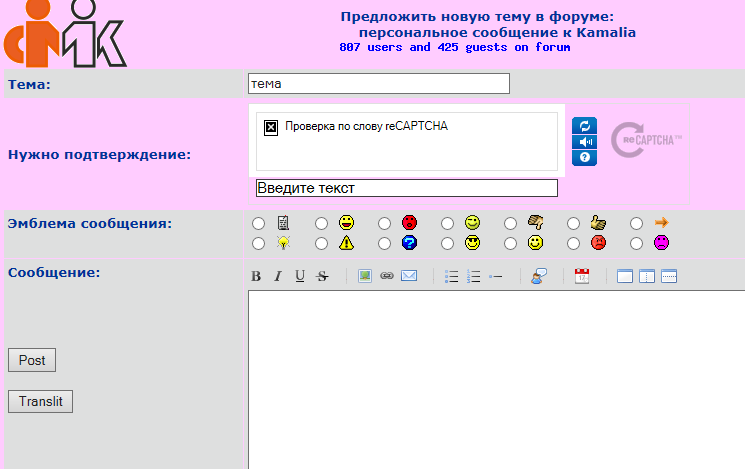Click the broken captcha image placeholder

point(271,127)
